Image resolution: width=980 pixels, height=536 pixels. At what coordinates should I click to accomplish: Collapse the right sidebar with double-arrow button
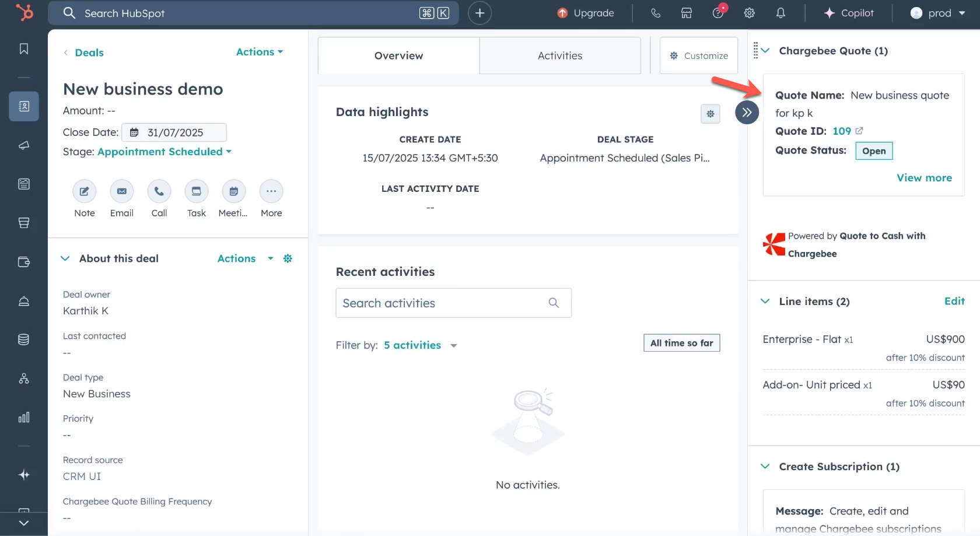point(747,113)
